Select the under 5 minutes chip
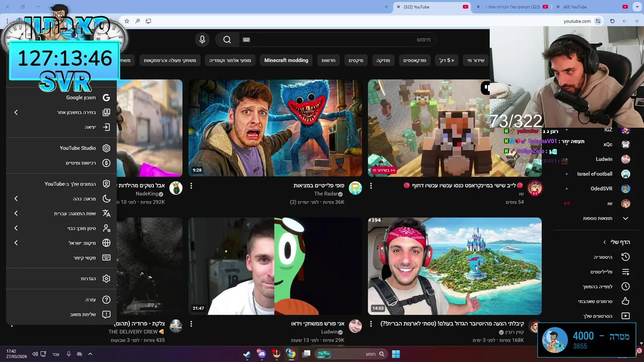 447,60
